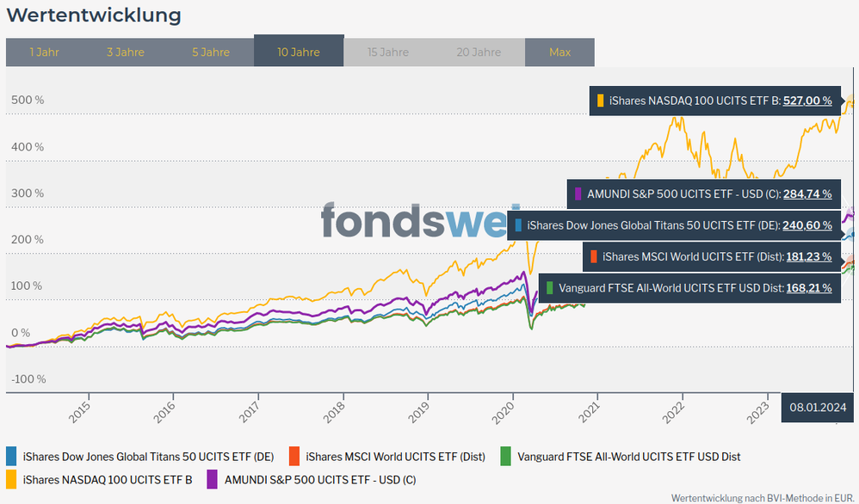Screen dimensions: 859x504
Task: Toggle iShares Dow Jones Global Titans legend swatch
Action: coord(12,457)
